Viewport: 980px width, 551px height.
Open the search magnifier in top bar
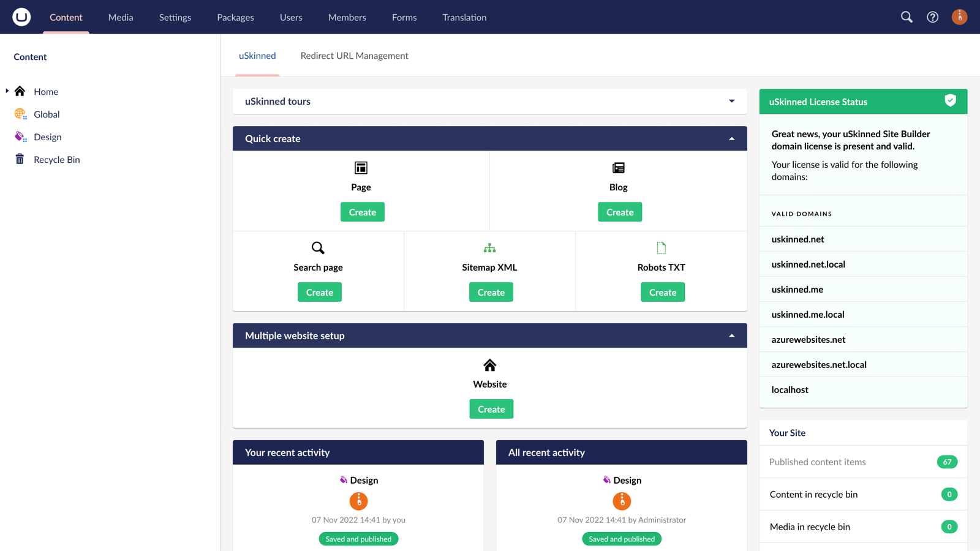[x=907, y=17]
